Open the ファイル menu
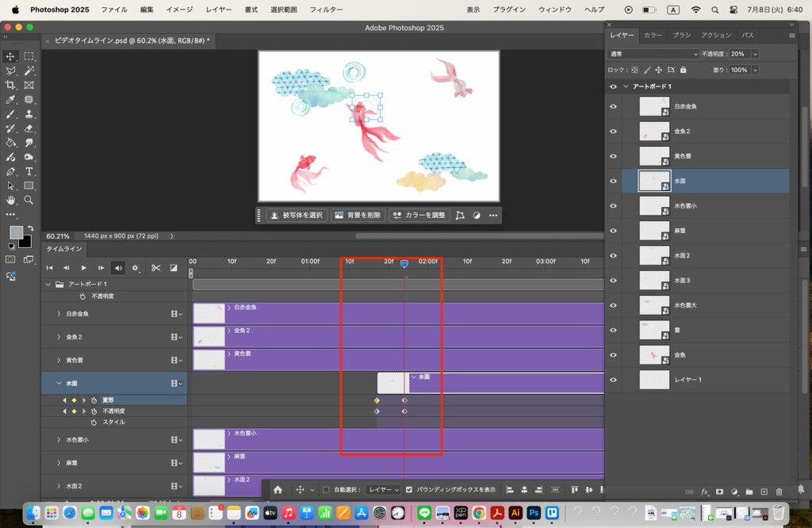The height and width of the screenshot is (528, 812). tap(114, 10)
